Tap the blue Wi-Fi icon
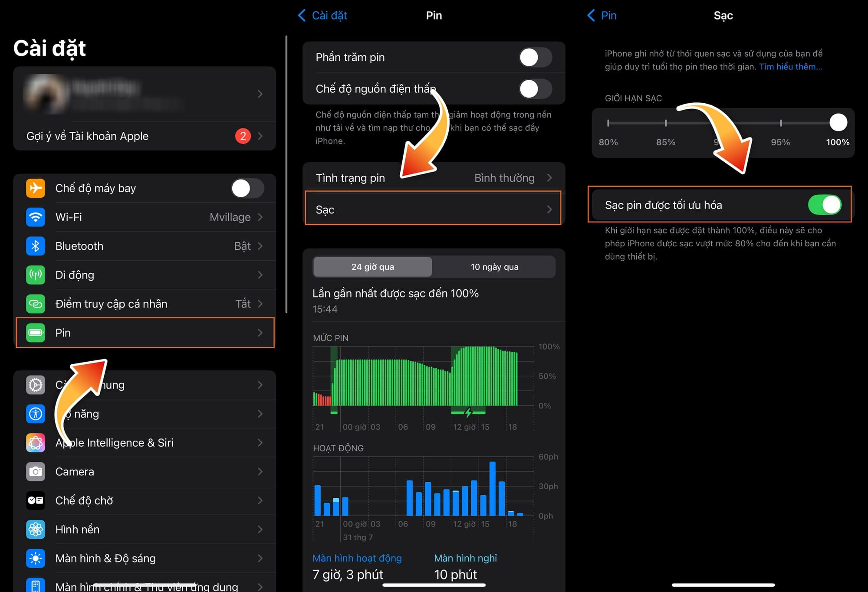The image size is (868, 592). [36, 217]
